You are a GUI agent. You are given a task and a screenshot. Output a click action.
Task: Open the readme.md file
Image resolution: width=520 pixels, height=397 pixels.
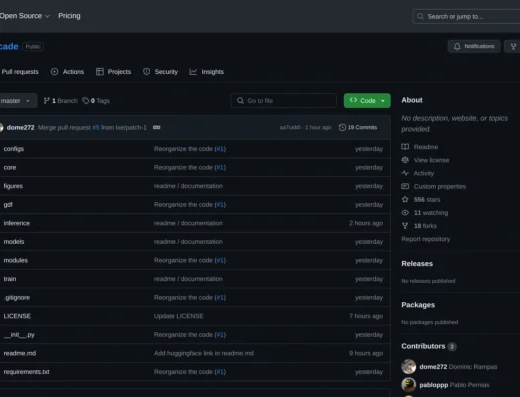coord(20,353)
